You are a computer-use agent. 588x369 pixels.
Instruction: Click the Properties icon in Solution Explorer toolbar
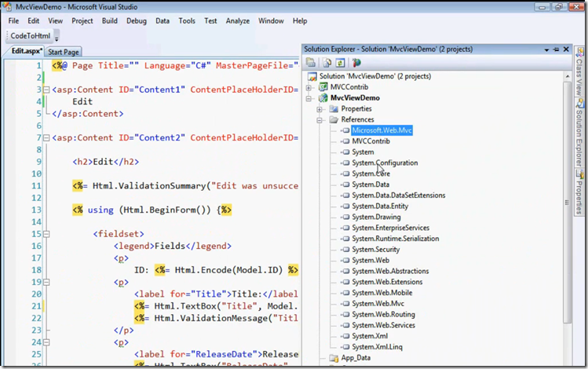(311, 63)
